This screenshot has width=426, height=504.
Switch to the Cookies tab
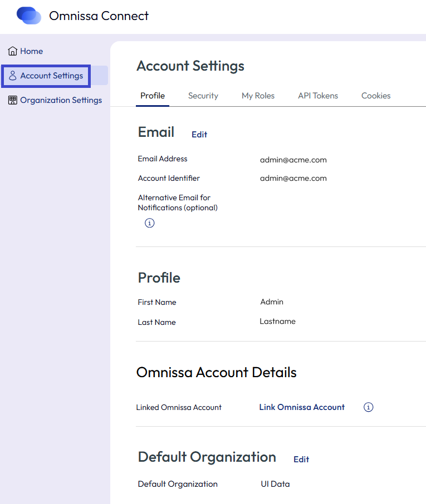coord(376,96)
